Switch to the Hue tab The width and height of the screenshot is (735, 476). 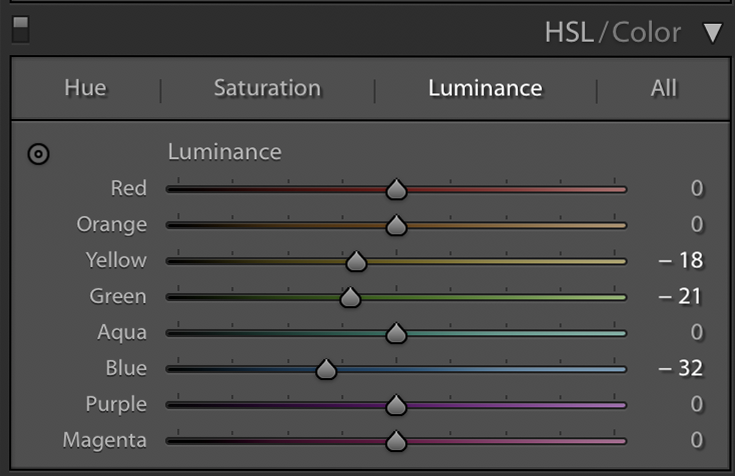pyautogui.click(x=85, y=88)
